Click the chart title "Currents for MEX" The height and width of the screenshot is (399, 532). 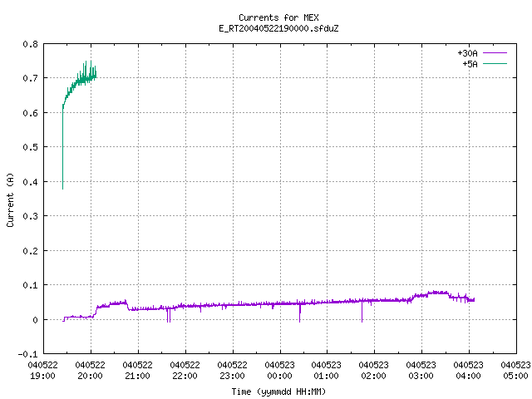[x=278, y=17]
